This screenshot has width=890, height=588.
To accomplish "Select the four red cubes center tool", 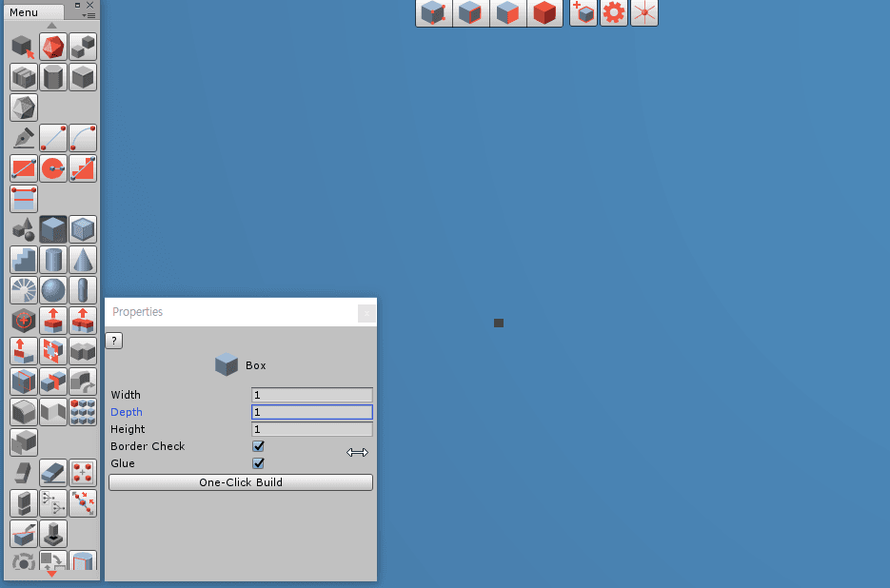I will pyautogui.click(x=83, y=473).
